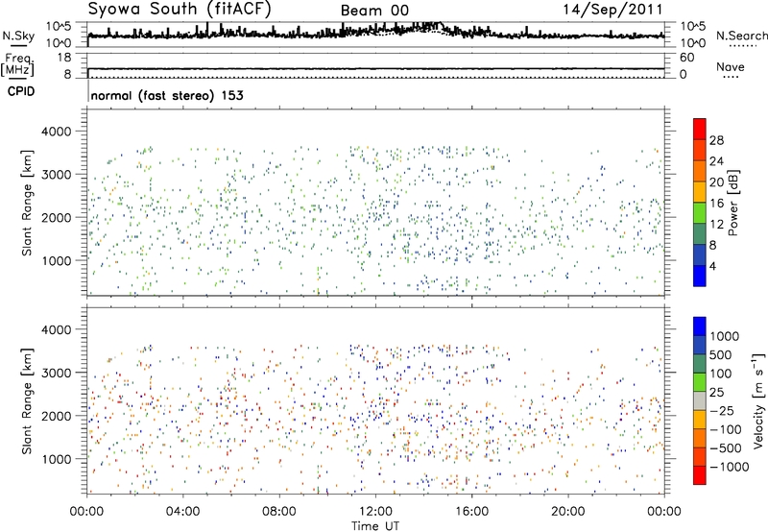Click the bright blue top velocity swatch above 1000
This screenshot has width=768, height=532.
point(700,326)
